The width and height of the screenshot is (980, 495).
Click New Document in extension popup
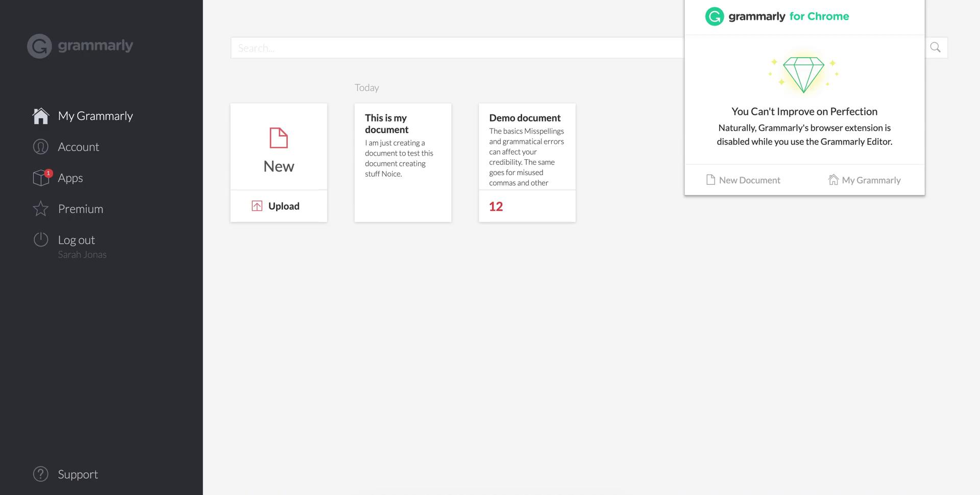743,180
